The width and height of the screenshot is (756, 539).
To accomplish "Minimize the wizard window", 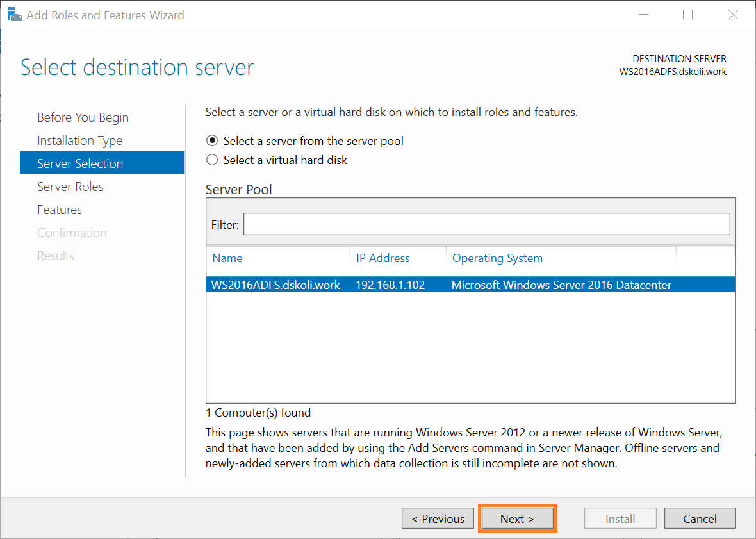I will (643, 15).
